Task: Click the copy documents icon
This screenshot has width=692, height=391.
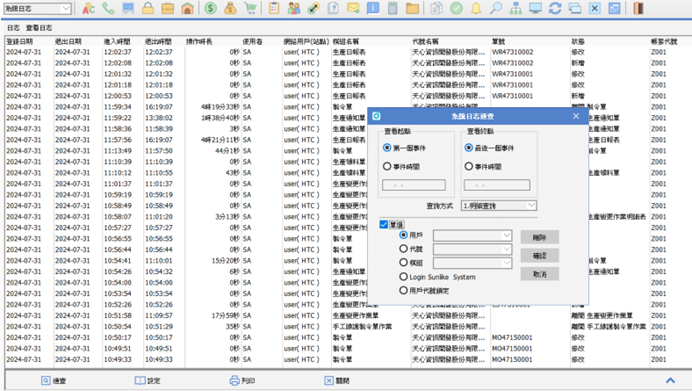Action: (x=436, y=8)
